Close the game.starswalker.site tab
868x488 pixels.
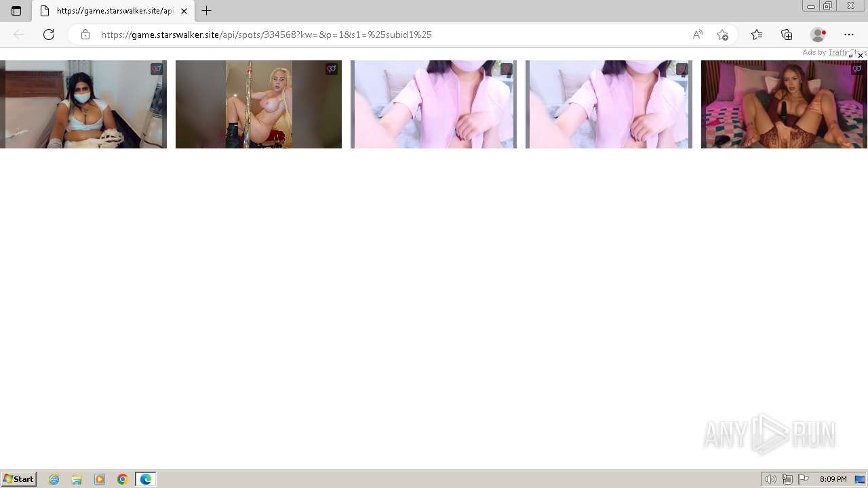[184, 11]
